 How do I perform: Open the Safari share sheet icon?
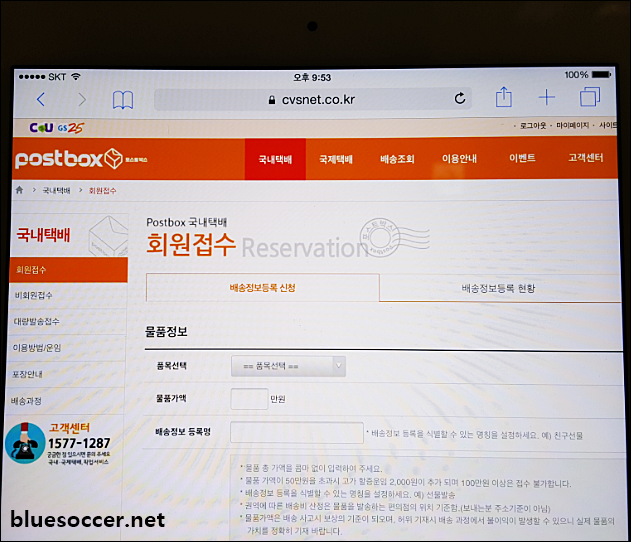pyautogui.click(x=503, y=97)
